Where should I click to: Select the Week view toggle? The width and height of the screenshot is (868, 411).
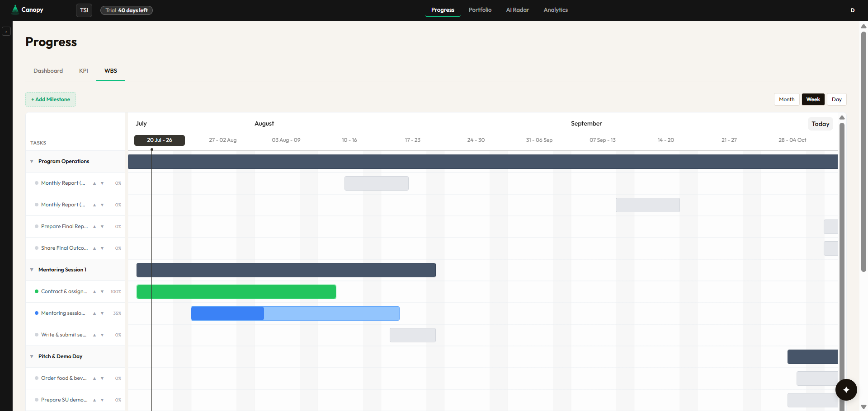pos(813,99)
